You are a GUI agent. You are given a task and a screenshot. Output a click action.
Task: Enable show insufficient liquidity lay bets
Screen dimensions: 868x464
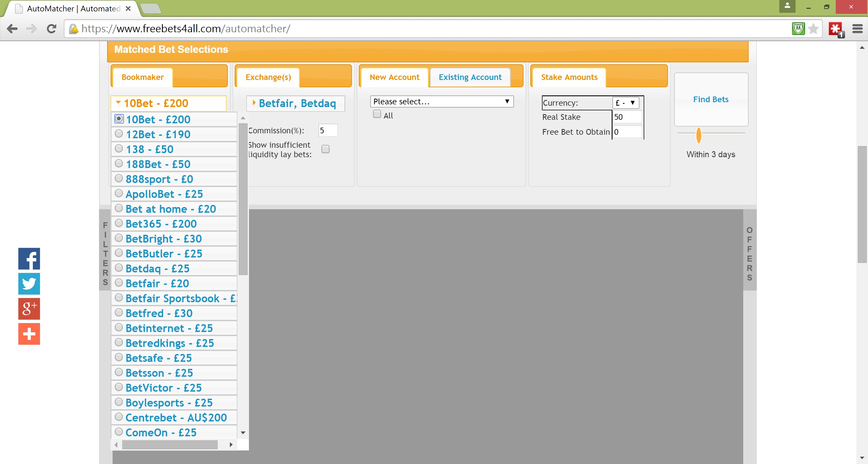pyautogui.click(x=325, y=149)
